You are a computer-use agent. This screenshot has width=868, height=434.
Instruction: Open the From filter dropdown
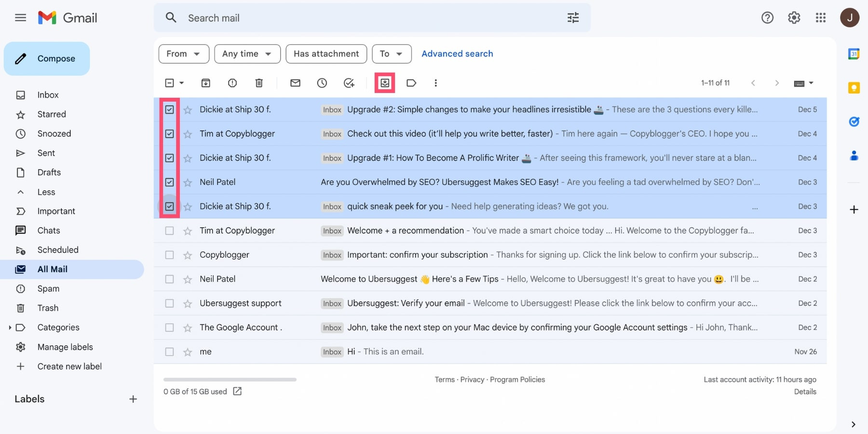184,54
